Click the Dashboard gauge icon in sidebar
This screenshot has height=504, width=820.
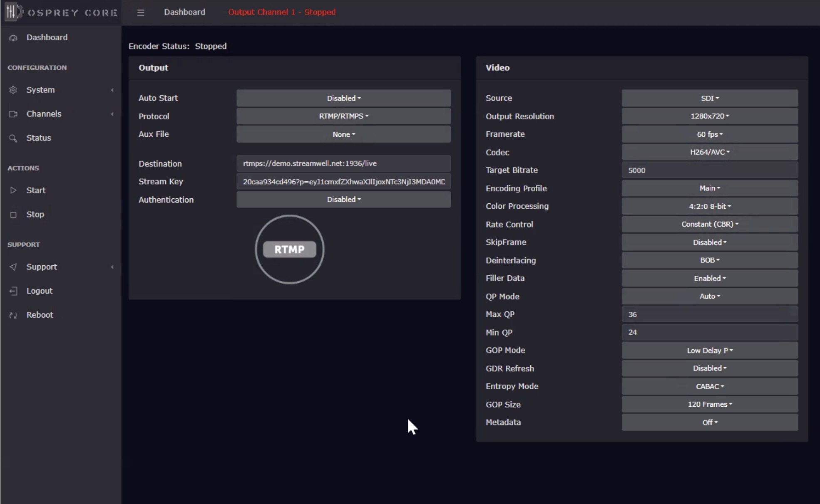13,38
